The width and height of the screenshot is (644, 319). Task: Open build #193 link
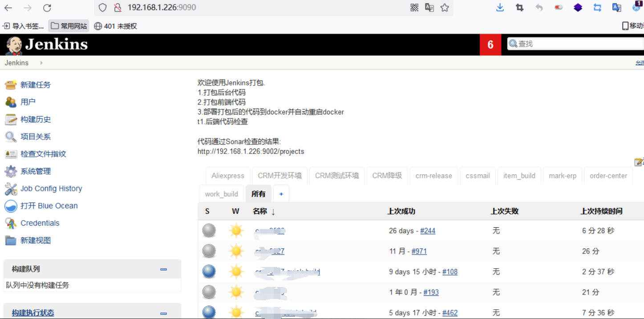[431, 292]
